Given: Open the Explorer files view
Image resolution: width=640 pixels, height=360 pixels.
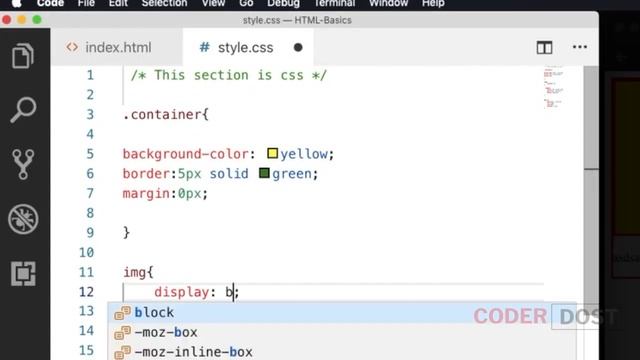Looking at the screenshot, I should [x=22, y=56].
